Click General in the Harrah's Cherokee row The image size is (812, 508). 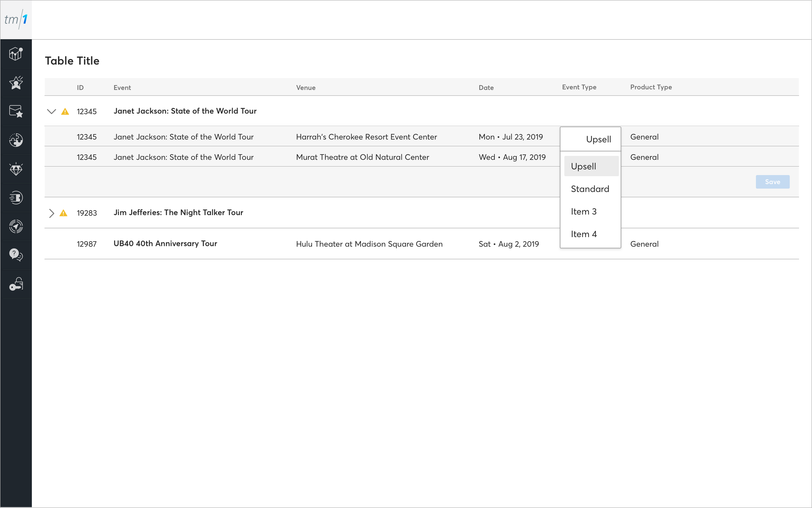645,137
